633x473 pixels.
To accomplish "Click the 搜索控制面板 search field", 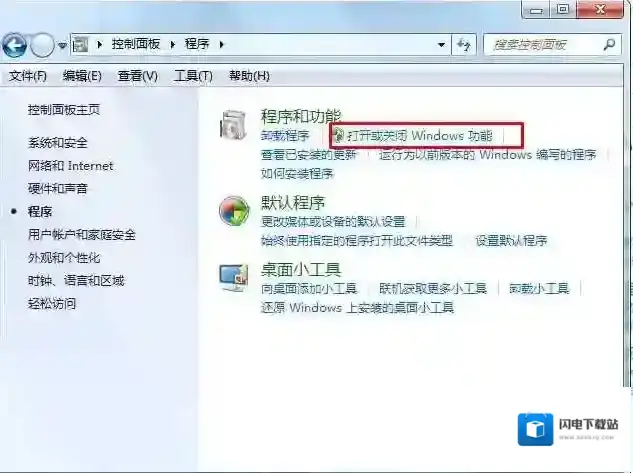I will pos(545,44).
